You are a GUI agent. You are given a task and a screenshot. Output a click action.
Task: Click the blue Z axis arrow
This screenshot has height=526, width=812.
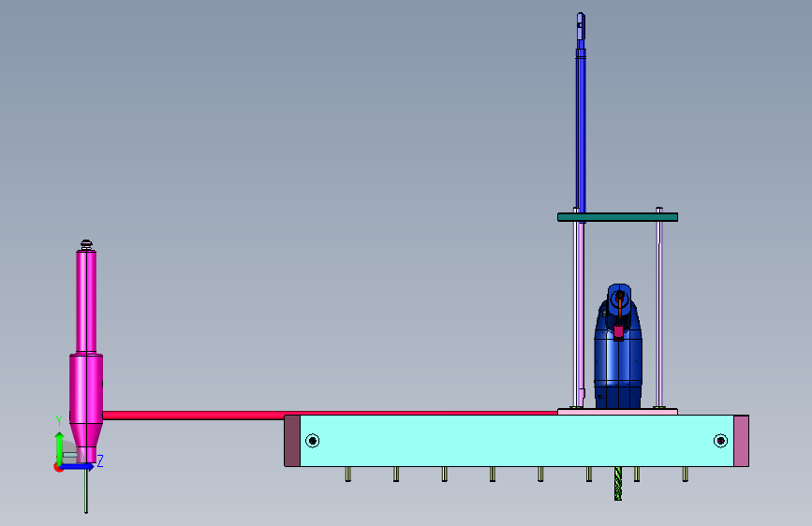coord(78,466)
